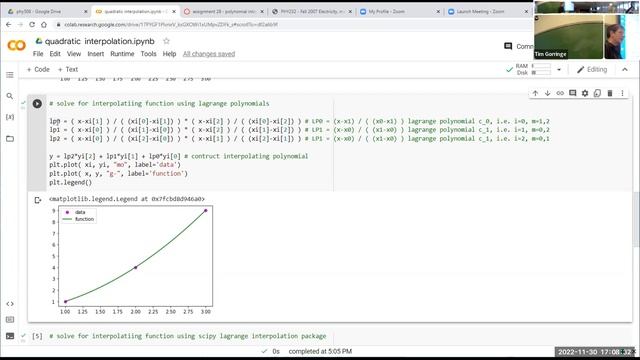Click the completed at 5:05 PM status

pos(320,351)
